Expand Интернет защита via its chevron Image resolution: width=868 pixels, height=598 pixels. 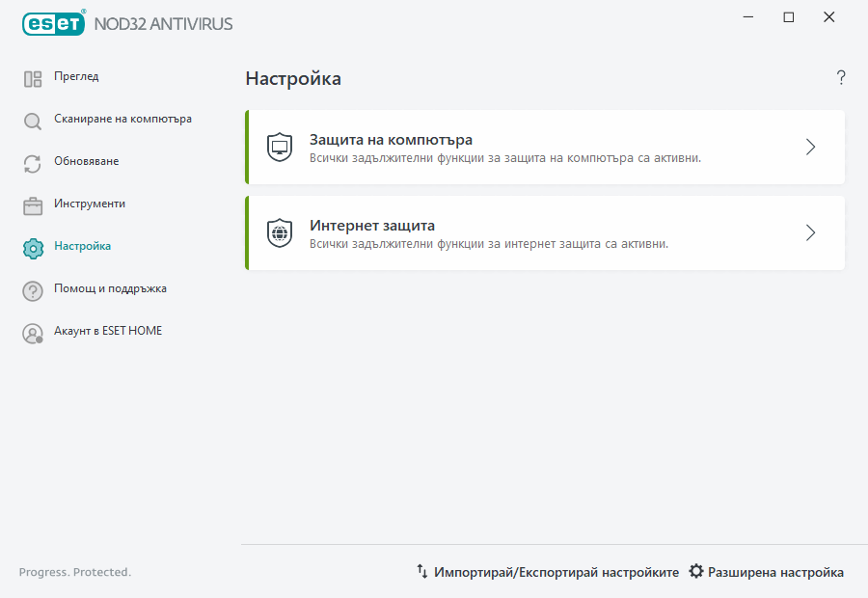click(810, 232)
